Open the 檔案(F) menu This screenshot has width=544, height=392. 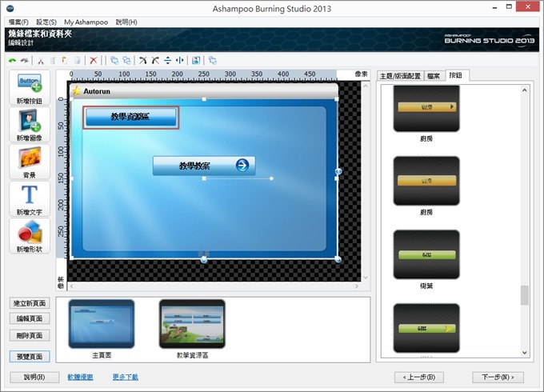[18, 22]
